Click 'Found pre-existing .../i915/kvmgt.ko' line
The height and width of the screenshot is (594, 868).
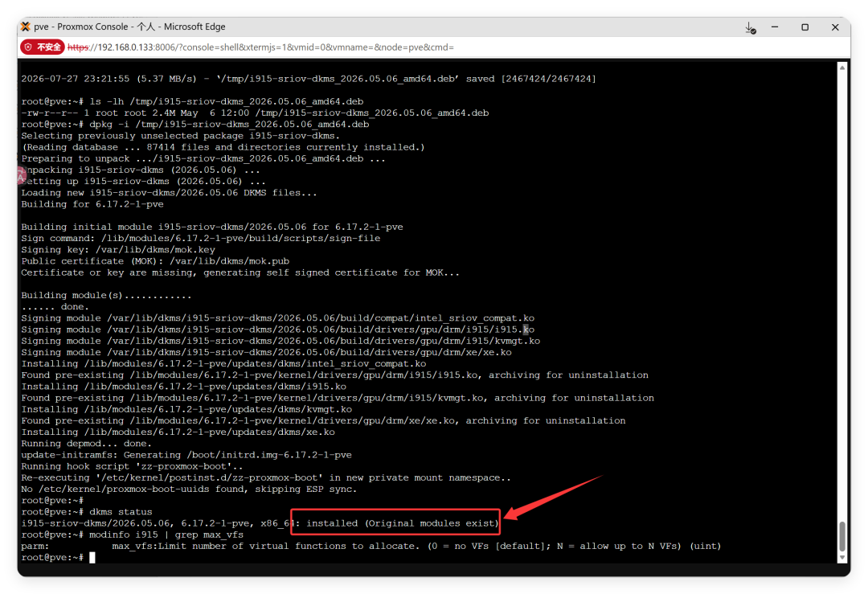click(338, 398)
